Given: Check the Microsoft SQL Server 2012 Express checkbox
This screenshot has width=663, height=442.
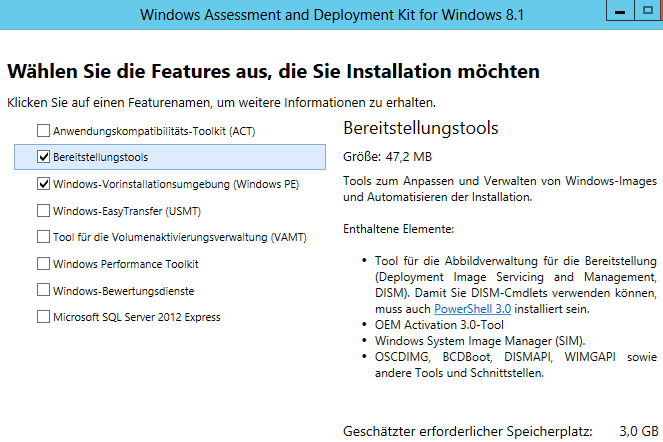Looking at the screenshot, I should tap(43, 317).
